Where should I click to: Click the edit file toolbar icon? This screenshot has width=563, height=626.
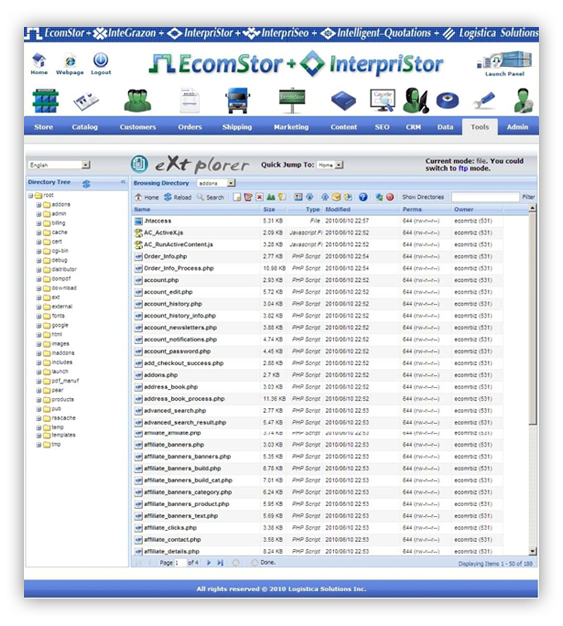pos(248,197)
